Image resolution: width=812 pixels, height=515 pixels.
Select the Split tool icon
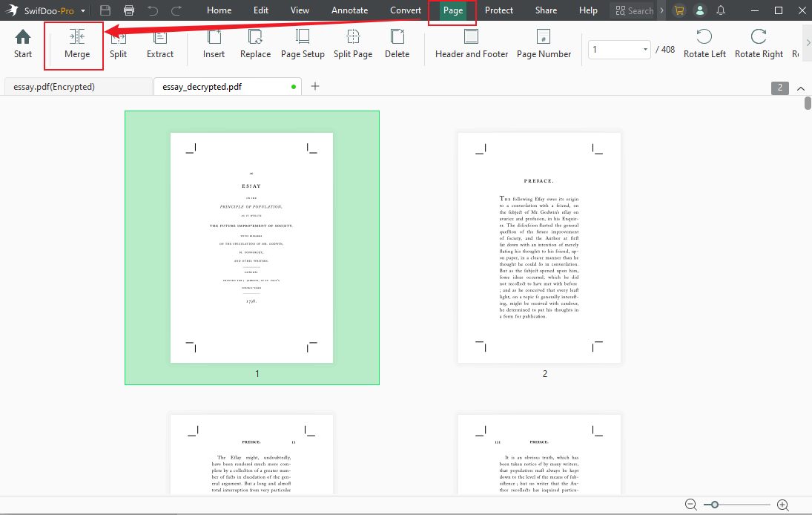pyautogui.click(x=118, y=45)
